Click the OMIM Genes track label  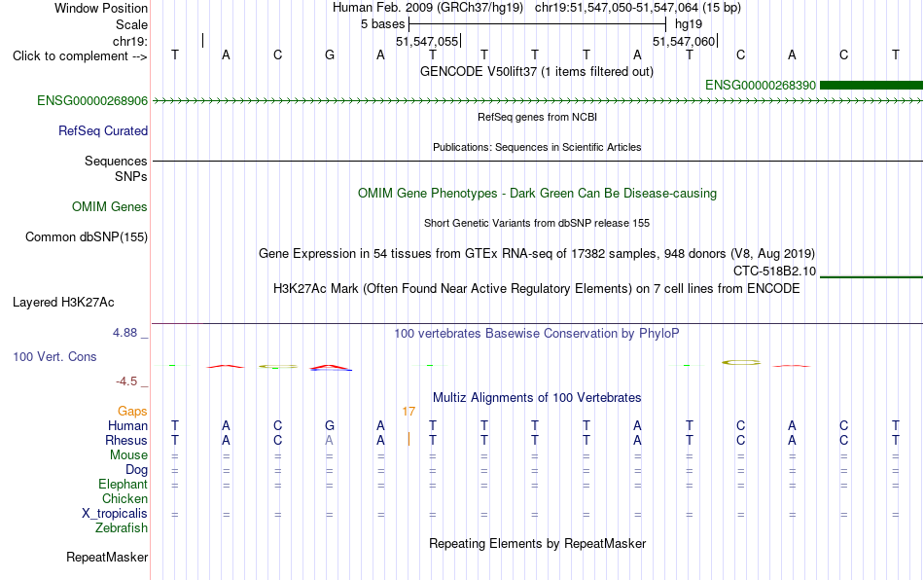click(110, 207)
